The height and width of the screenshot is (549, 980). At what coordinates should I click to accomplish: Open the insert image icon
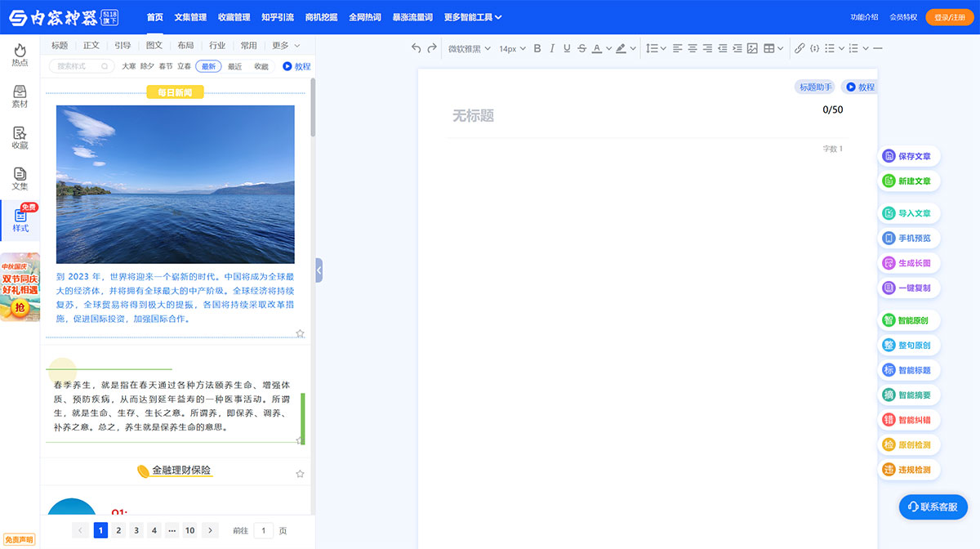[x=752, y=48]
